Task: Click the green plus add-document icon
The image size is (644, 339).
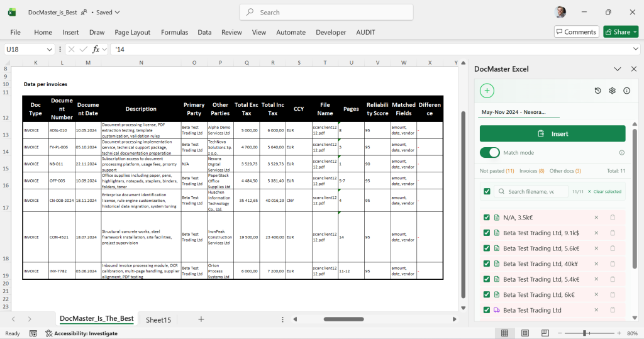Action: click(487, 91)
